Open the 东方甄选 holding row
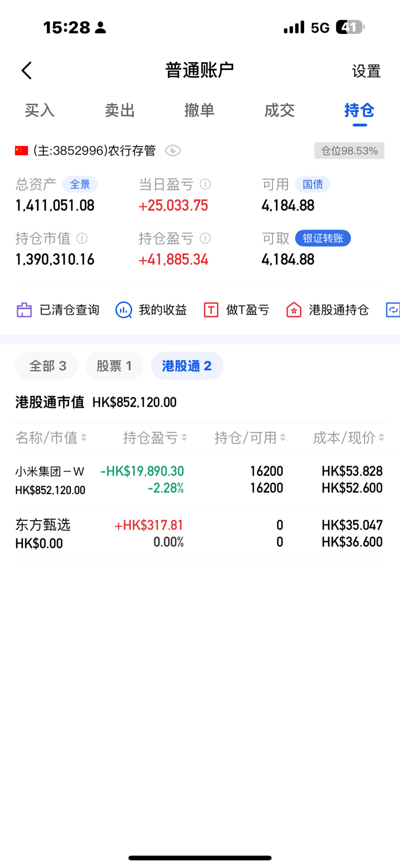The height and width of the screenshot is (868, 400). click(x=200, y=533)
